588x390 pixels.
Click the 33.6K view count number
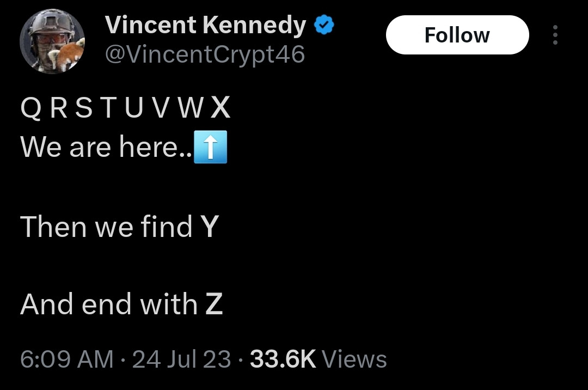coord(282,359)
